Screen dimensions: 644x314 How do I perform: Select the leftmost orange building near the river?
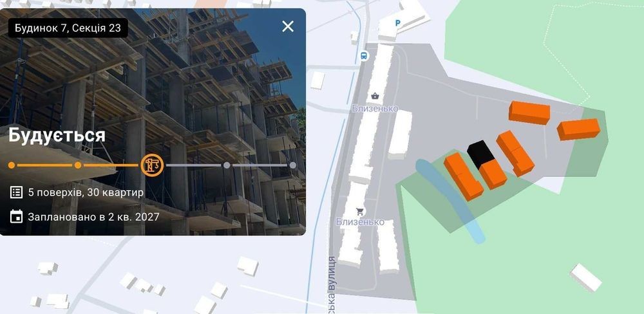click(x=463, y=176)
